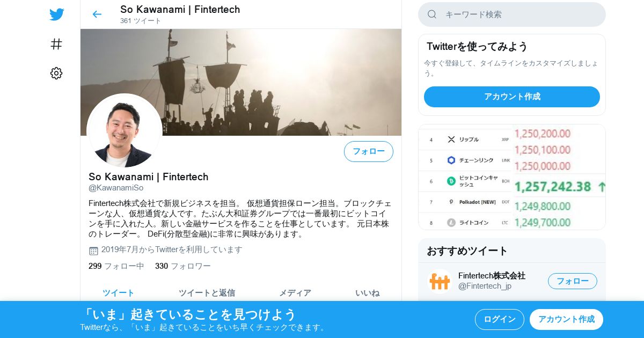
Task: Click the white アカウント作成 button in banner
Action: 566,319
